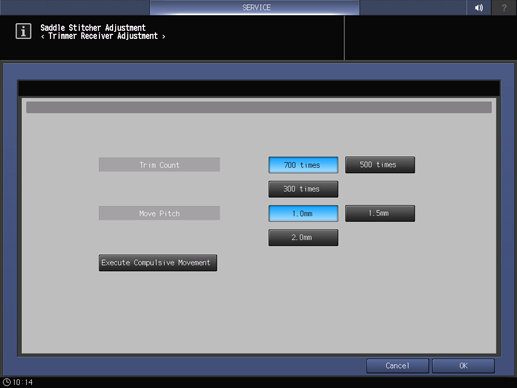Screen dimensions: 517x388
Task: Click the gray message bar
Action: coord(259,107)
